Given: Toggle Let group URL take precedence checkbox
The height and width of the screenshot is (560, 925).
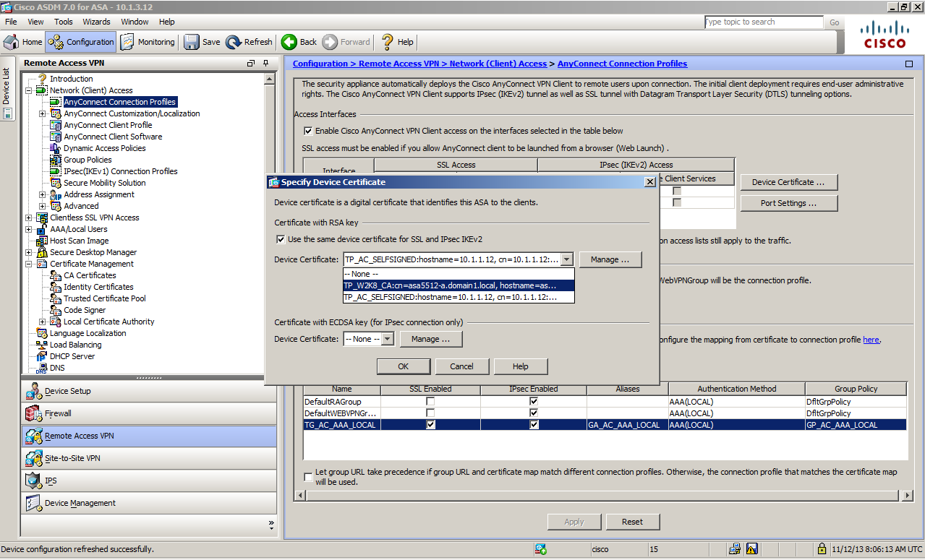Looking at the screenshot, I should click(x=309, y=477).
